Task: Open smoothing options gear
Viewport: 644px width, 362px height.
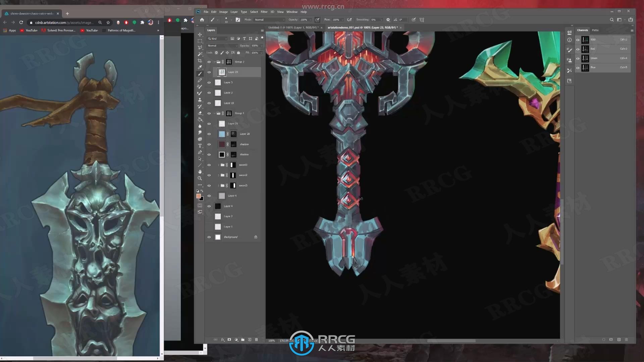Action: (388, 20)
